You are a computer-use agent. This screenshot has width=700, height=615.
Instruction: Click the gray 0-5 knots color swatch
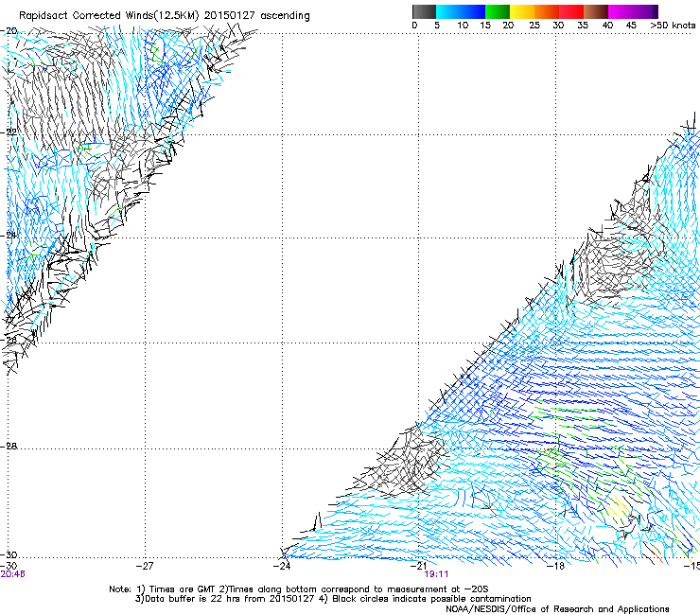click(424, 11)
